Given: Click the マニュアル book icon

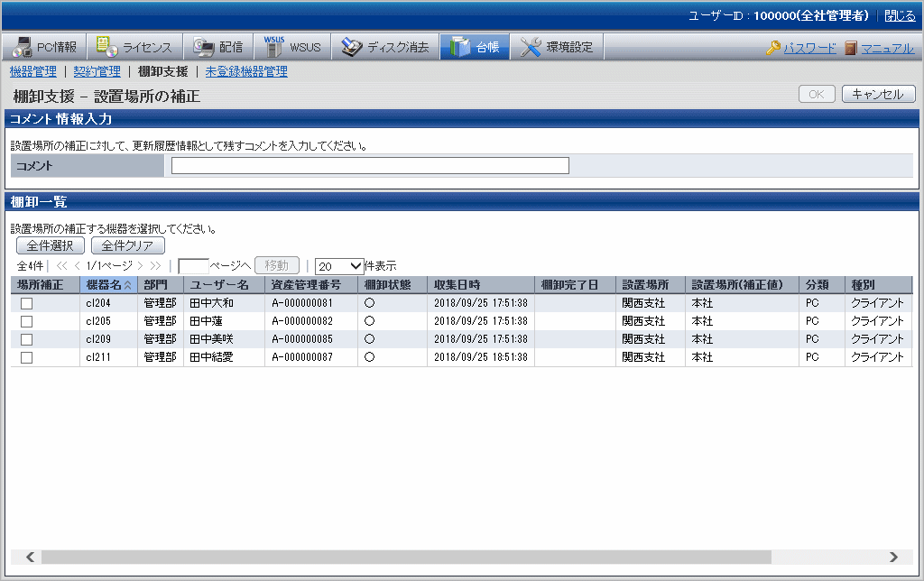Looking at the screenshot, I should [851, 49].
